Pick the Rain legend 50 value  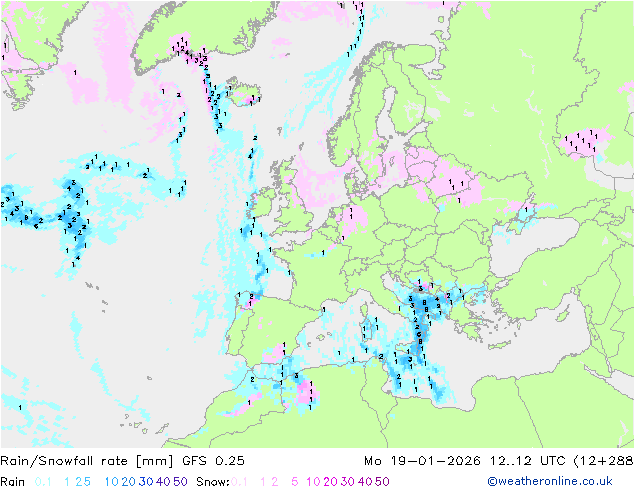[x=180, y=482]
